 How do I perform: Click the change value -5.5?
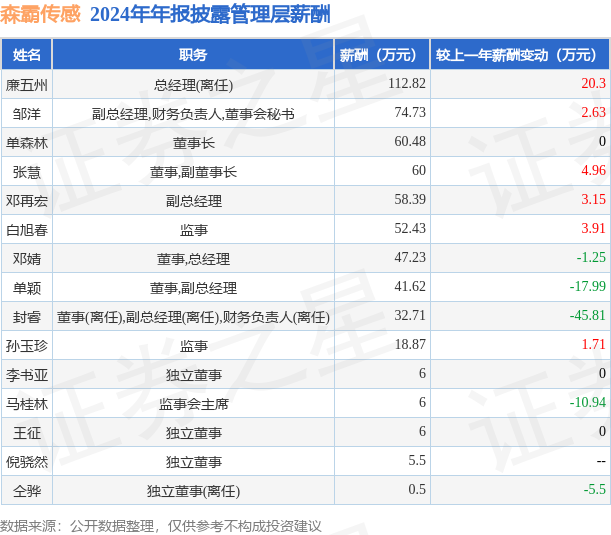595,489
